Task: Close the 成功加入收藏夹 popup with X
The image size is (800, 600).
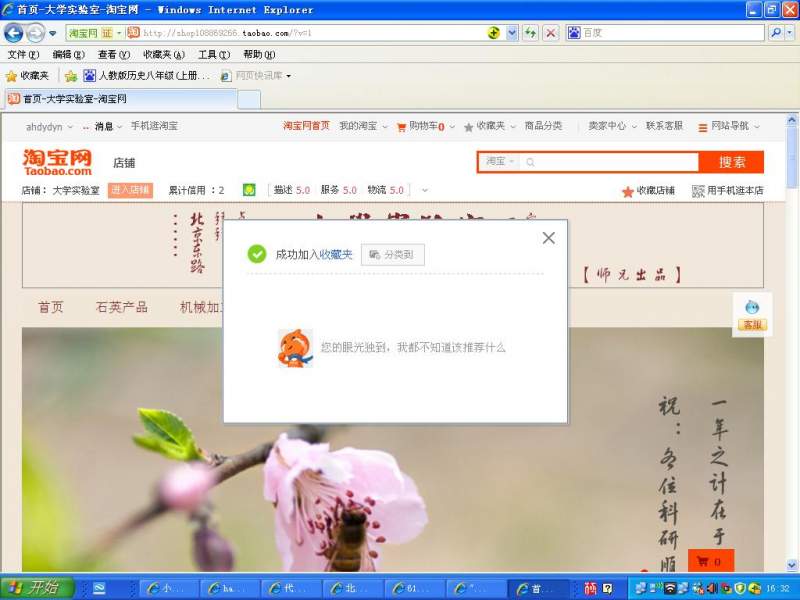Action: point(548,238)
